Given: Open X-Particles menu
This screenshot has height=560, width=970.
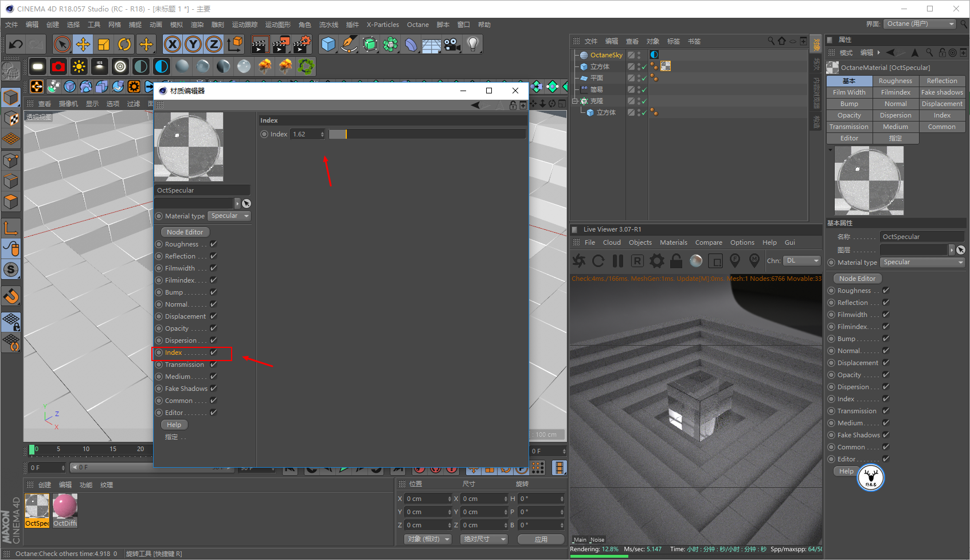Looking at the screenshot, I should pyautogui.click(x=383, y=25).
